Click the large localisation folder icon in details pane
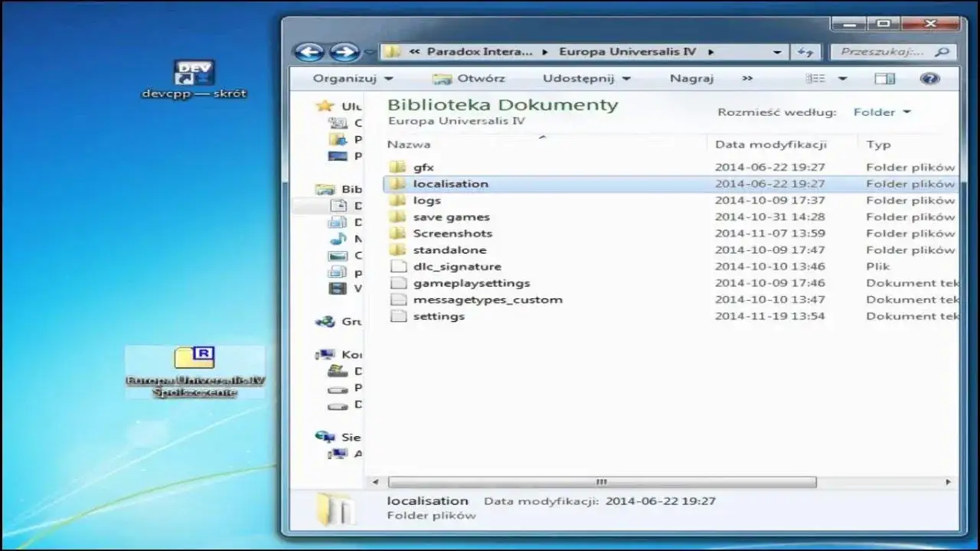 (335, 508)
